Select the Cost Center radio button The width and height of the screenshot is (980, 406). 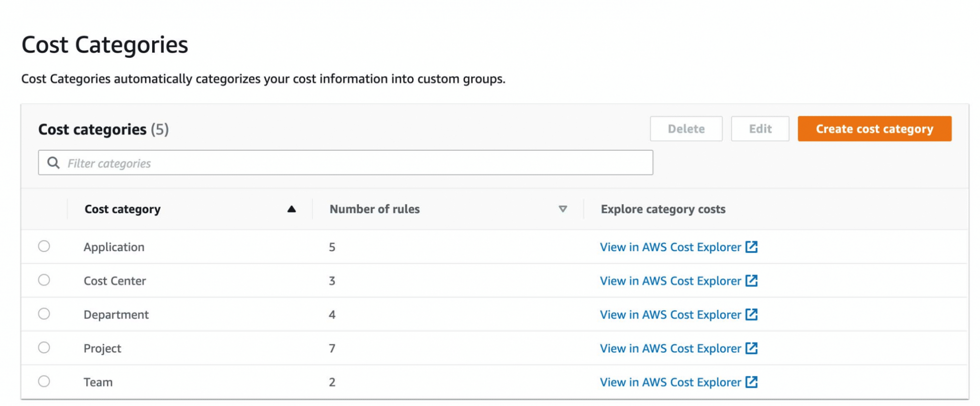pyautogui.click(x=44, y=280)
